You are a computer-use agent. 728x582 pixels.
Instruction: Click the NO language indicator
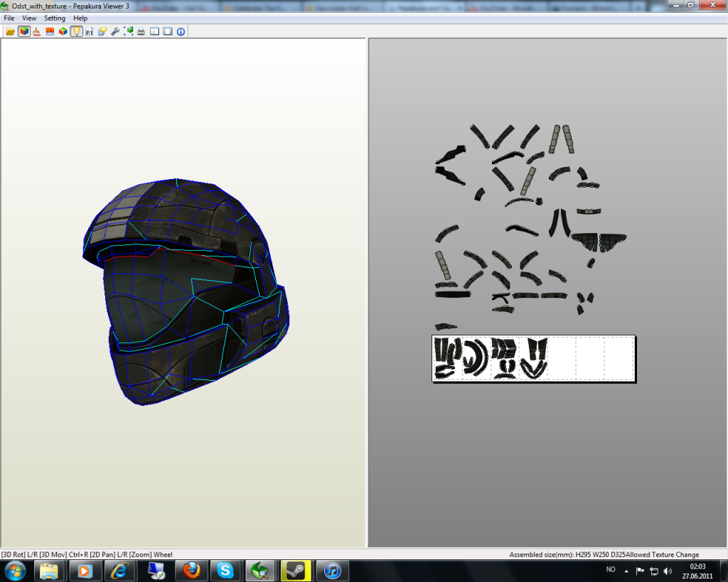[x=611, y=569]
